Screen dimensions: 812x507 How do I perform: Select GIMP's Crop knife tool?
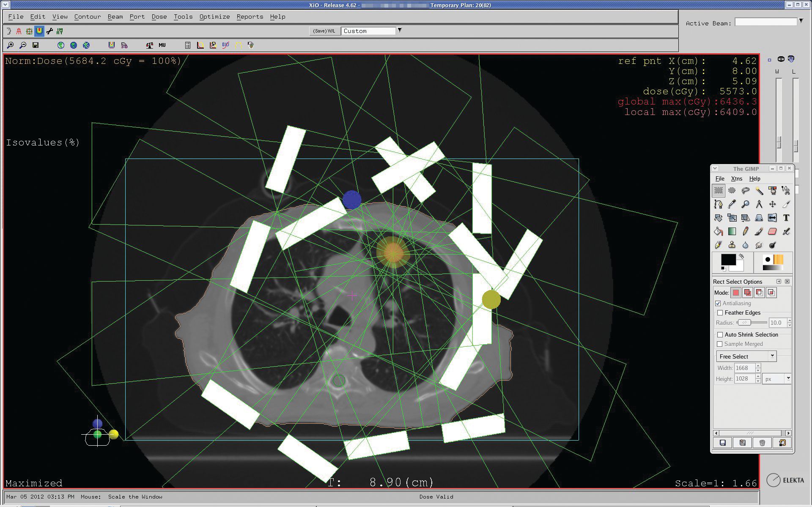786,204
